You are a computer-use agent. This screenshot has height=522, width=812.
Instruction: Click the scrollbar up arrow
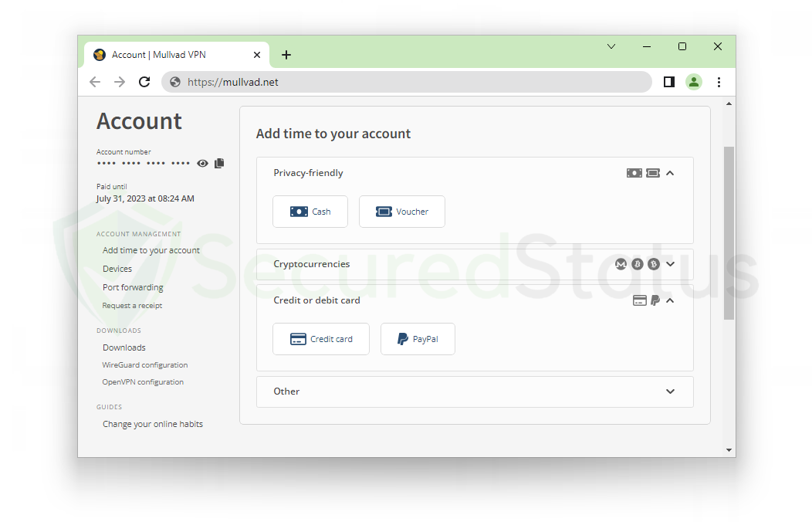[x=729, y=104]
